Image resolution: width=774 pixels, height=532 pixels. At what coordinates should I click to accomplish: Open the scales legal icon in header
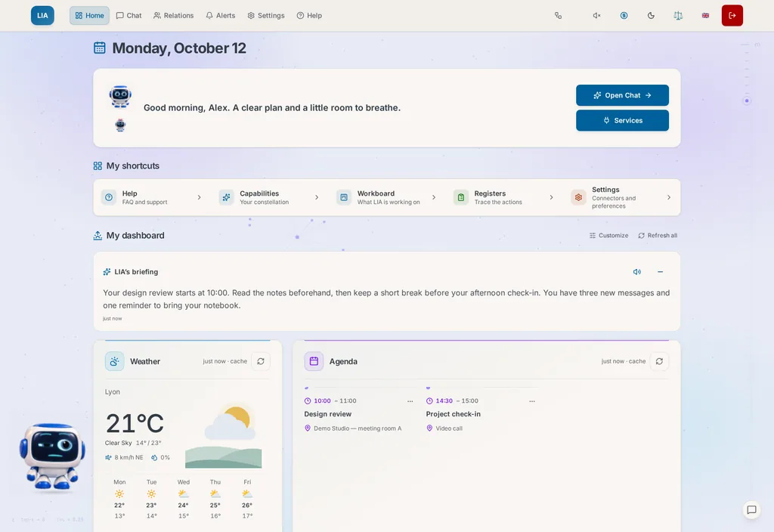point(678,15)
